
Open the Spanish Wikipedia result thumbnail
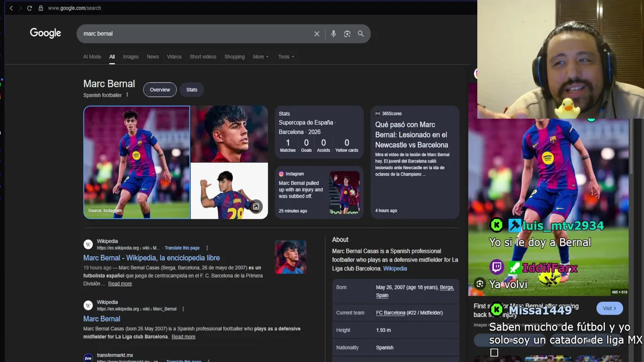coord(290,257)
